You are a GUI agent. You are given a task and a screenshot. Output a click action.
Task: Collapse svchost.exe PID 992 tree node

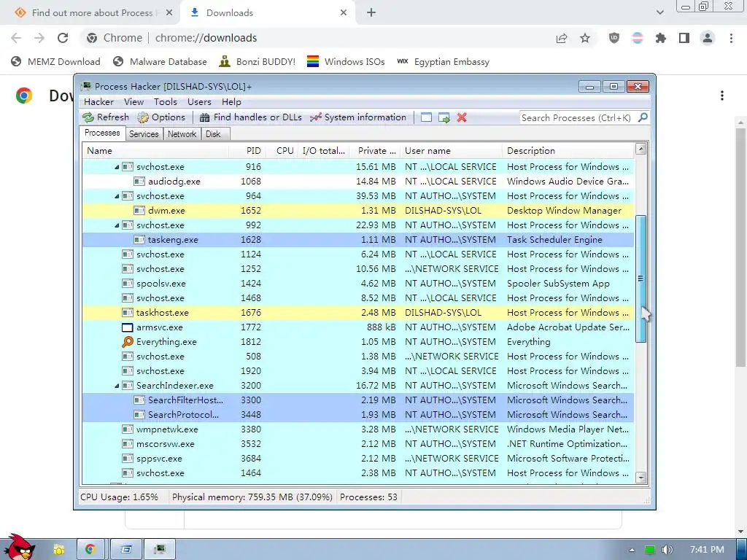pos(117,225)
